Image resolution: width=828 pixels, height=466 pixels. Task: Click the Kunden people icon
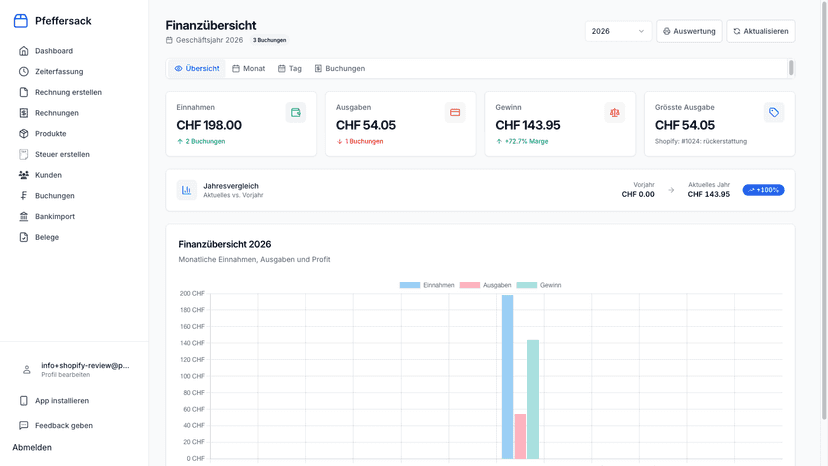pos(23,175)
